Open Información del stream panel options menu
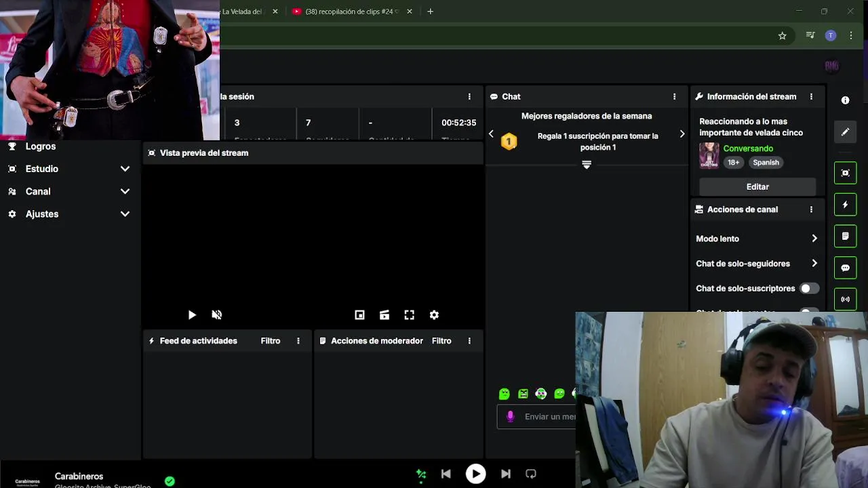This screenshot has width=868, height=488. [811, 97]
